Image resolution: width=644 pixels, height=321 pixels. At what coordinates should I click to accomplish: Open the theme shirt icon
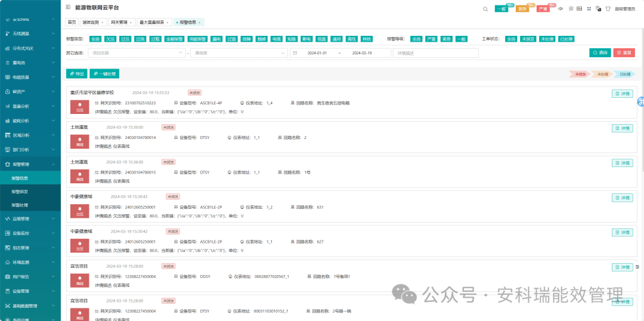(x=608, y=8)
